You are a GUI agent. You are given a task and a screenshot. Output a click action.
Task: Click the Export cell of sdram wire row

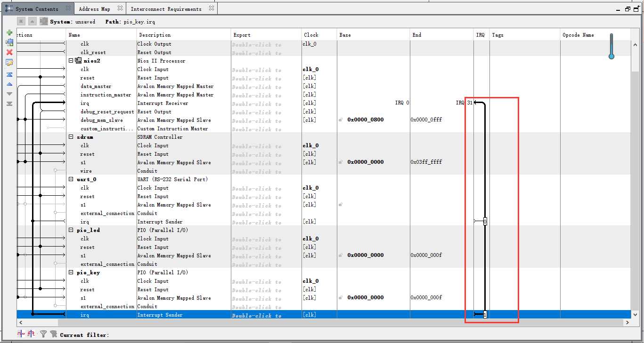point(266,171)
